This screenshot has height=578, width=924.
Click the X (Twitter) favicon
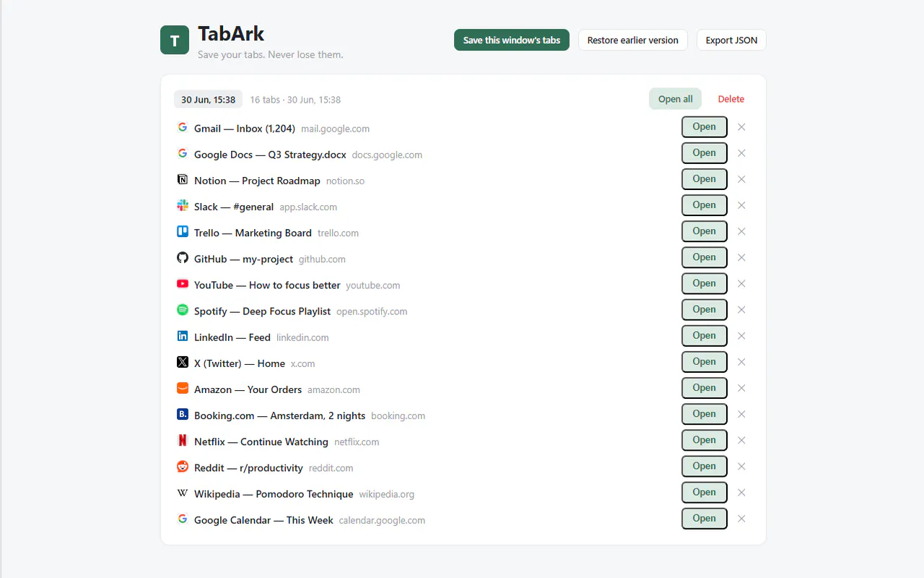[183, 362]
